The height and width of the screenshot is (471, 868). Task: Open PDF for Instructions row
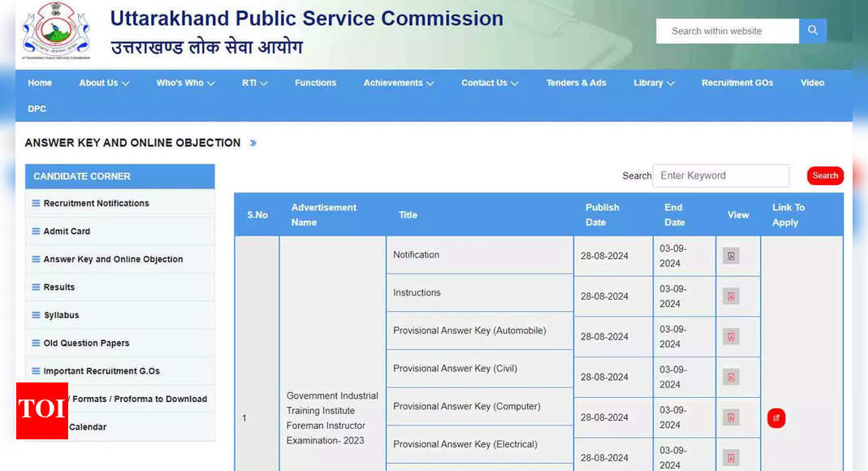tap(731, 296)
